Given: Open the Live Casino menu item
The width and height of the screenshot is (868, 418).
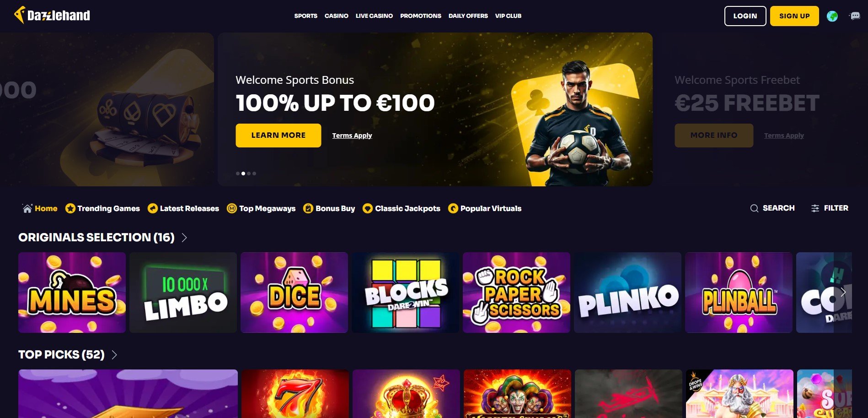Looking at the screenshot, I should coord(374,16).
